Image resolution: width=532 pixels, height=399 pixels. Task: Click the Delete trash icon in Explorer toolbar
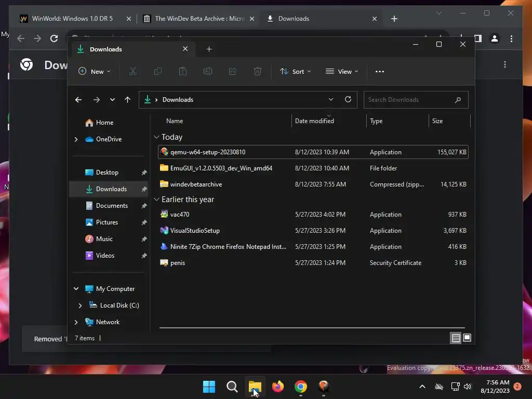258,71
